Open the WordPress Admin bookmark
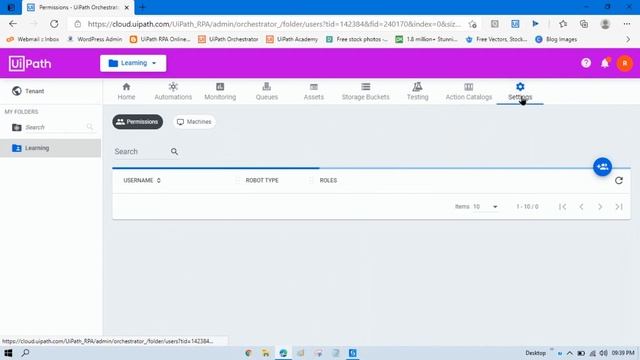The image size is (640, 360). coord(94,39)
